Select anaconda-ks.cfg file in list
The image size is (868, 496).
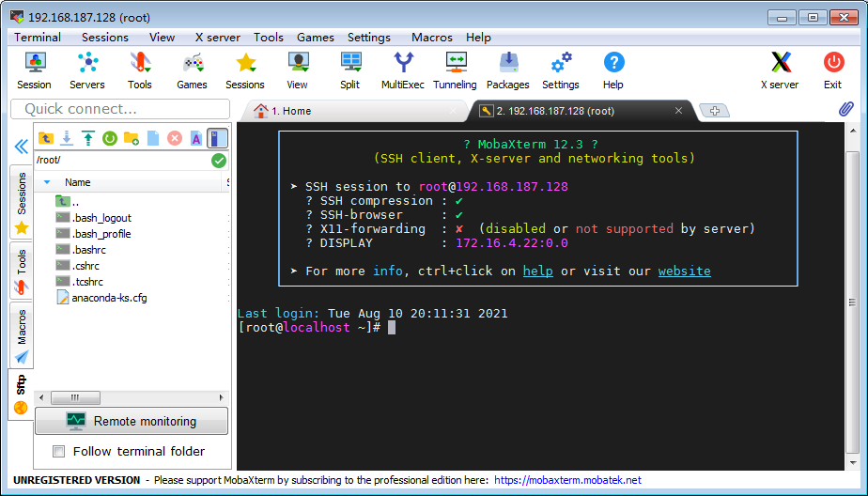click(109, 298)
